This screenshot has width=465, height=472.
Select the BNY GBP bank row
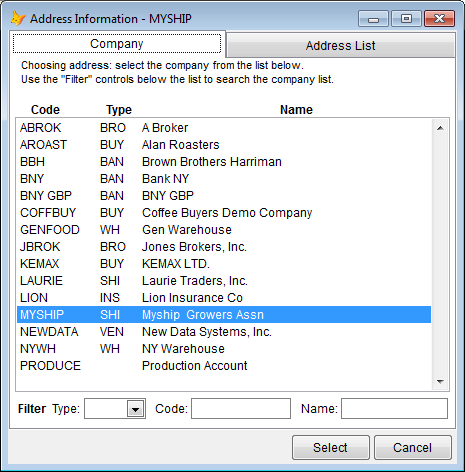click(224, 196)
